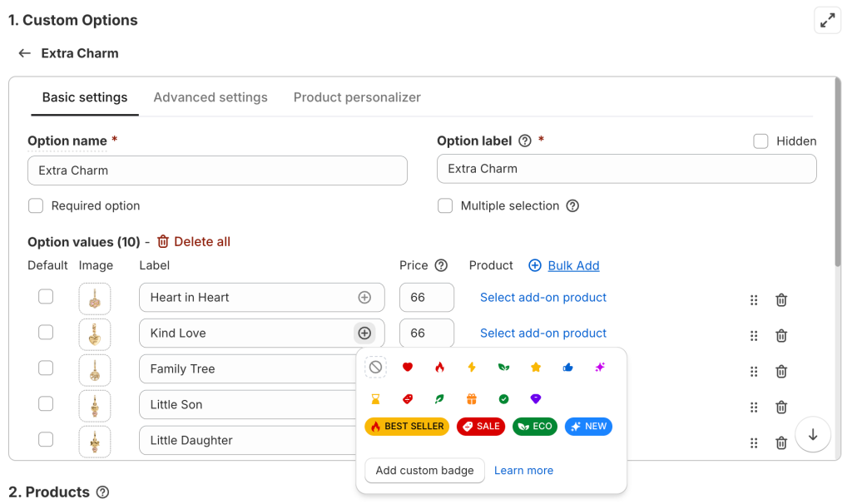
Task: Select the no-badge circle-slash icon
Action: coord(375,367)
